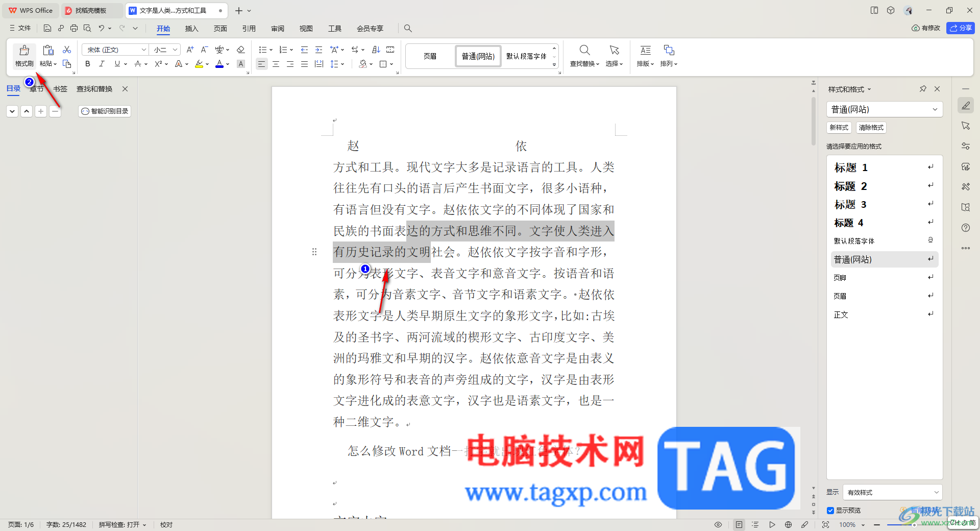Decrease paragraph indent icon
980x531 pixels.
tap(304, 50)
